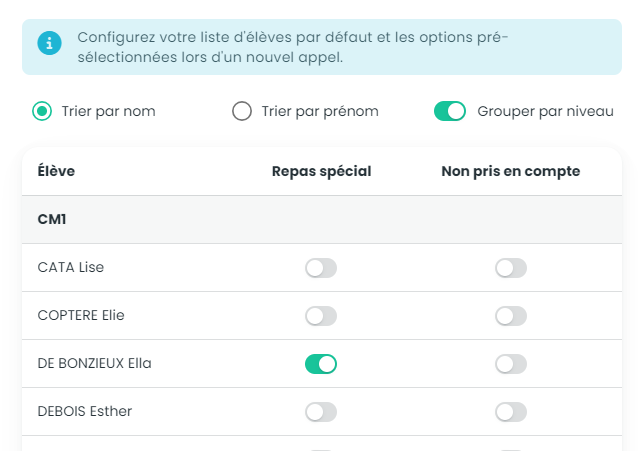Click the Grouper par niveau label text
Viewport: 638px width, 451px height.
coord(545,111)
